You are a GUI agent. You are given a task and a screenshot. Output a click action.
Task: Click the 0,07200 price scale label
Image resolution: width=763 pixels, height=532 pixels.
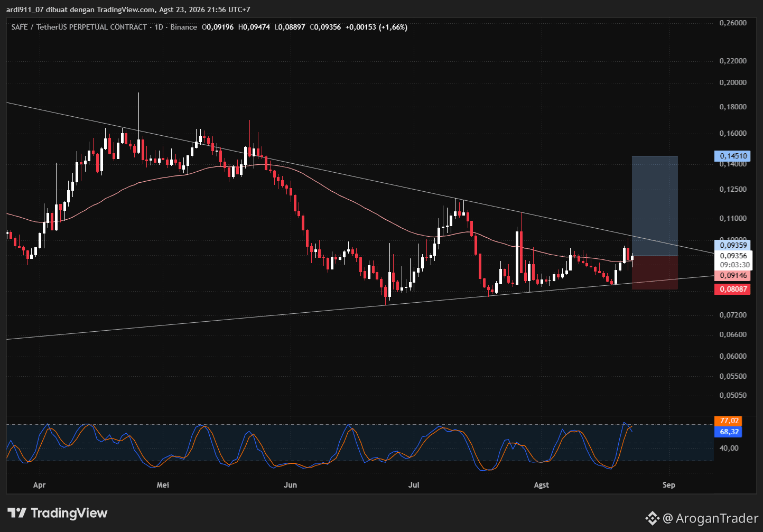point(733,315)
